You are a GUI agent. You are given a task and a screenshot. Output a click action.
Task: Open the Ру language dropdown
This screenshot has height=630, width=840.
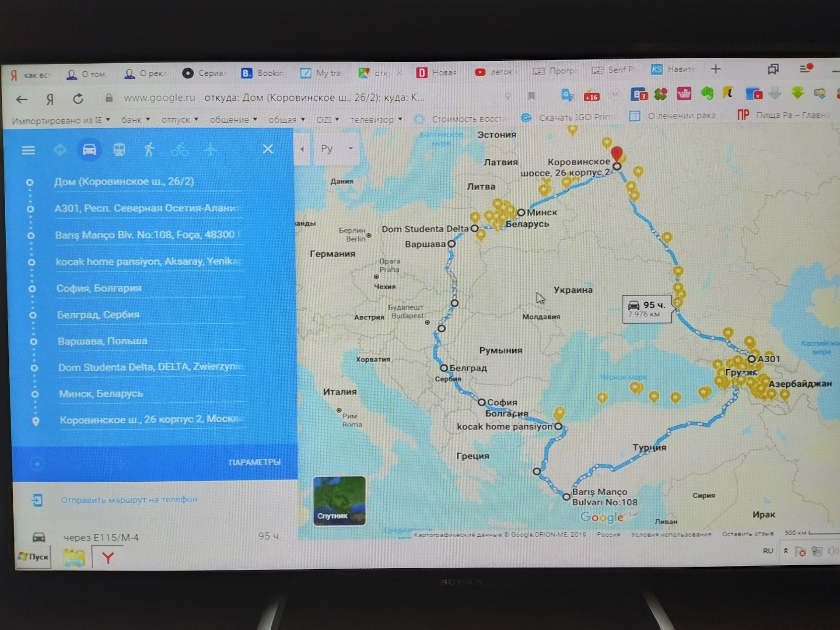[x=337, y=149]
